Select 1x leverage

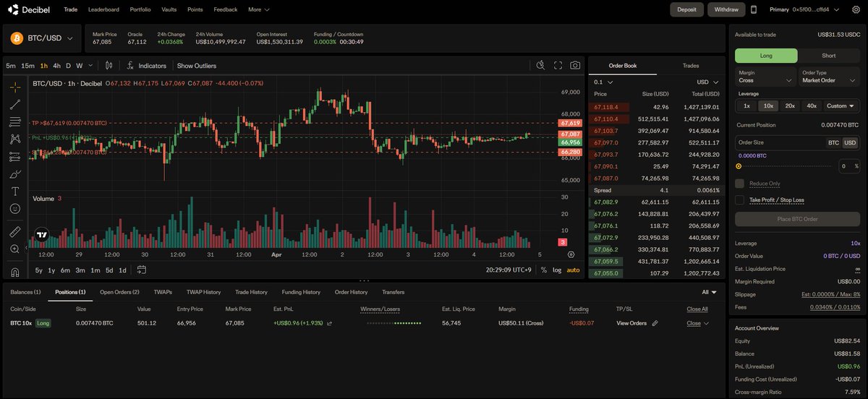[746, 106]
